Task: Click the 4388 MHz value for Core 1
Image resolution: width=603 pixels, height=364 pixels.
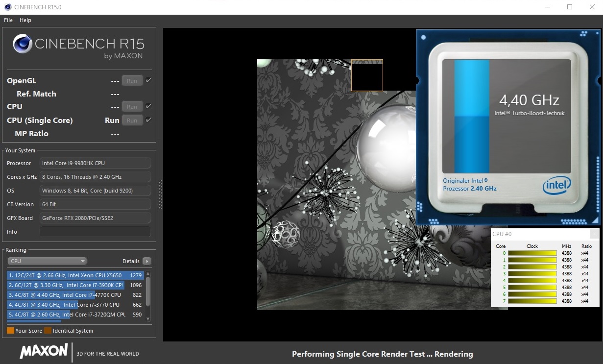Action: (x=567, y=260)
